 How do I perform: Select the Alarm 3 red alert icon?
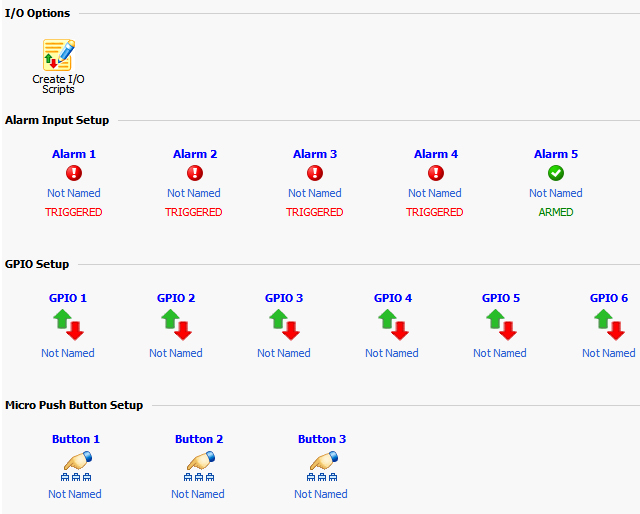pyautogui.click(x=315, y=173)
